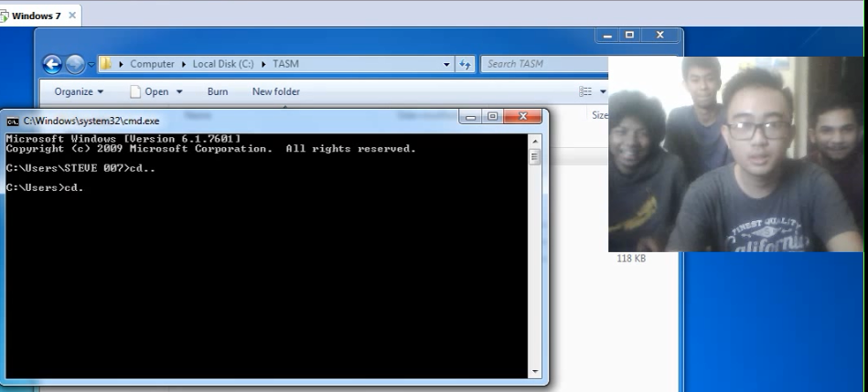
Task: Click Explorer's Forward navigation arrow
Action: coord(75,64)
